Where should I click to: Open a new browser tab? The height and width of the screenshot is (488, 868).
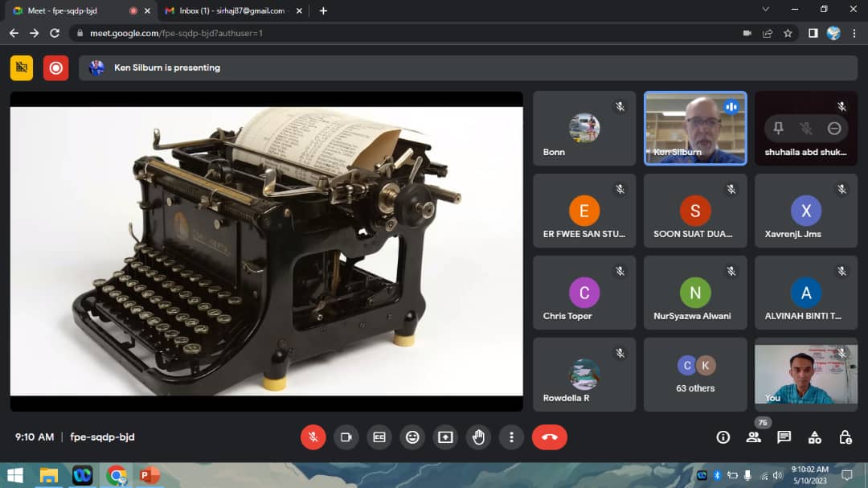[323, 10]
